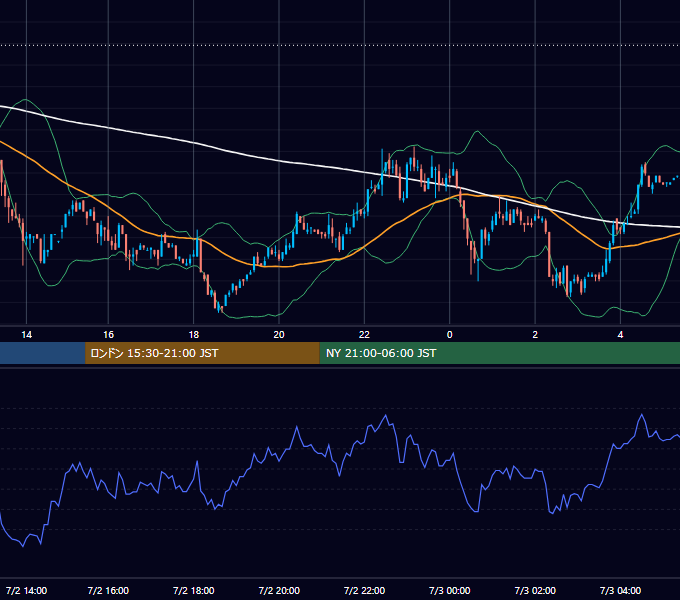Click the 7/2 18:00 label on the indicator axis

[193, 590]
